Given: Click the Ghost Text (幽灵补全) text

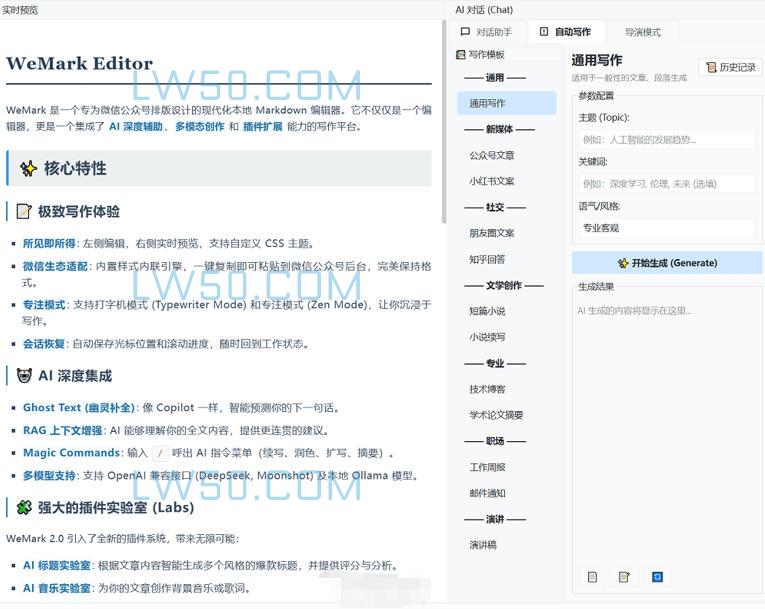Looking at the screenshot, I should pos(79,407).
